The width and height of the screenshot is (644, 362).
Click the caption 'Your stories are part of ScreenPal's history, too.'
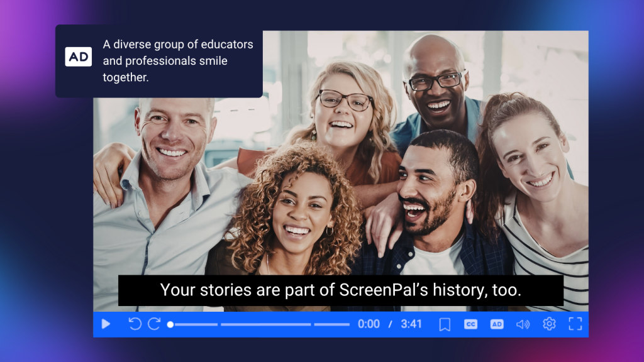[x=341, y=290]
